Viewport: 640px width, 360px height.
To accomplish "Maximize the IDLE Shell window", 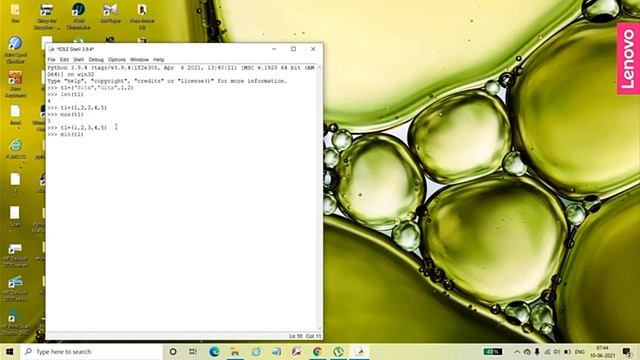I will [293, 49].
